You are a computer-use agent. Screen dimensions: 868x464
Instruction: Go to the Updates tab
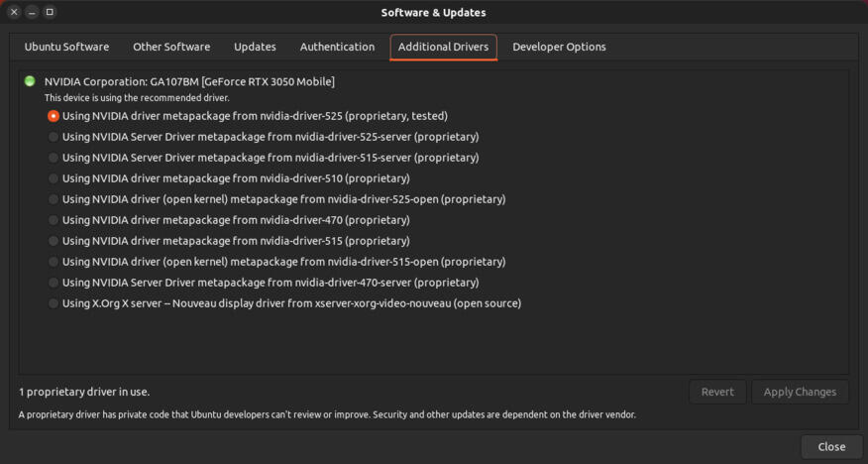[255, 47]
